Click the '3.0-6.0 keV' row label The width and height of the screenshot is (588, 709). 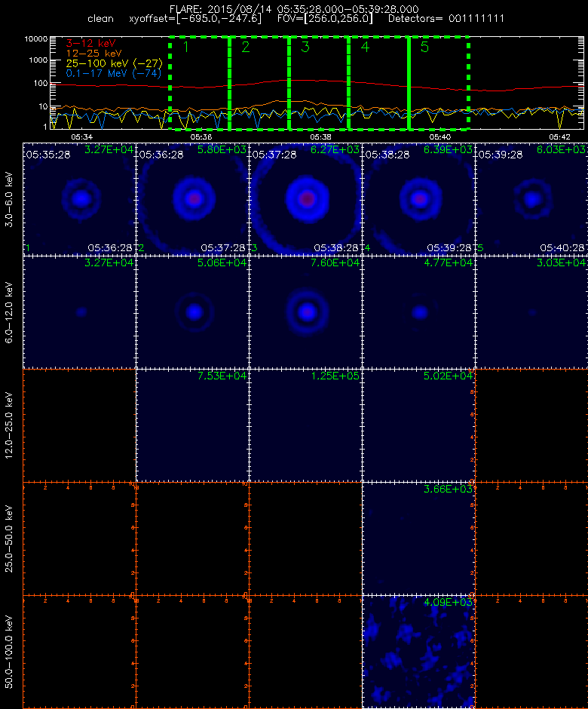[9, 199]
